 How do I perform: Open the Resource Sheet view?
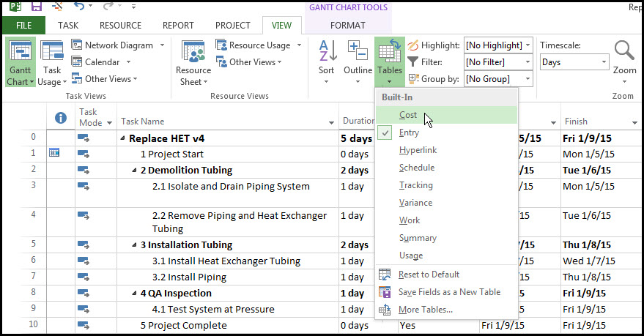193,63
